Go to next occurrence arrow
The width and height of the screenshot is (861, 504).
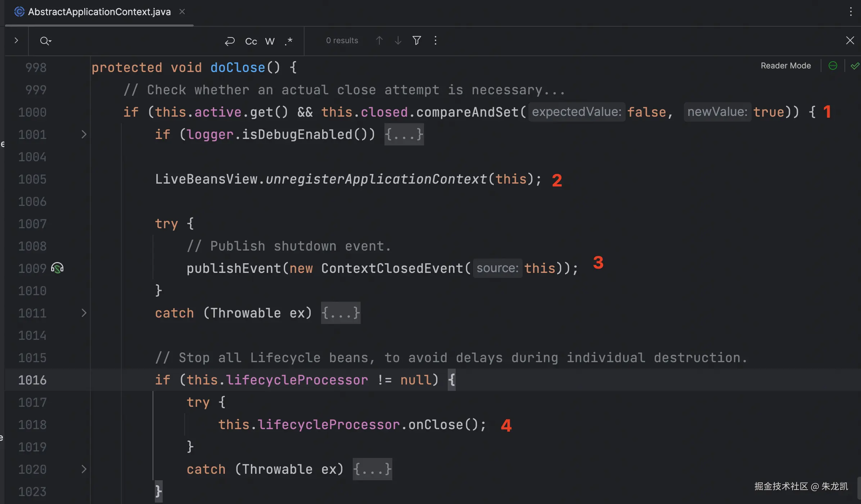[398, 40]
